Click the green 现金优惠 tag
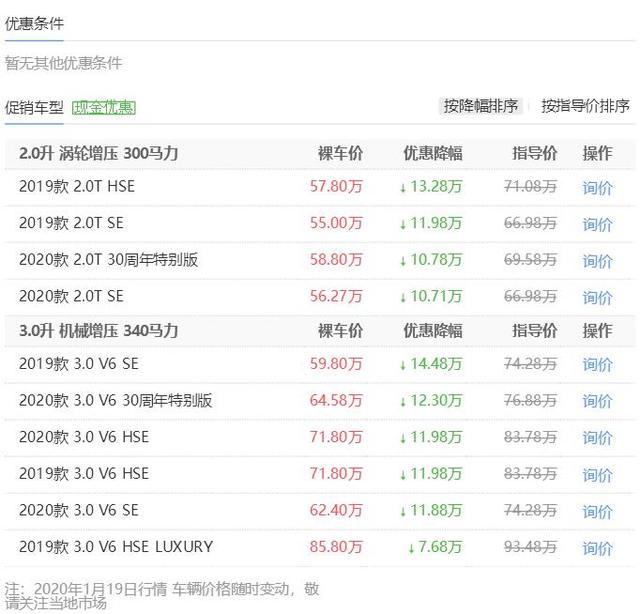This screenshot has width=640, height=614. pos(104,108)
